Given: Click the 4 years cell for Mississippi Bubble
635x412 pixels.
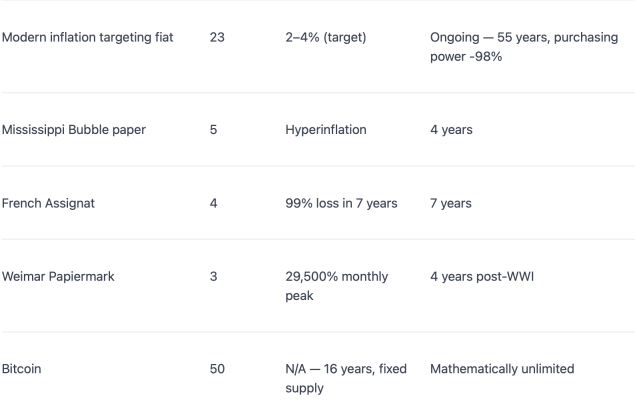Looking at the screenshot, I should (451, 130).
